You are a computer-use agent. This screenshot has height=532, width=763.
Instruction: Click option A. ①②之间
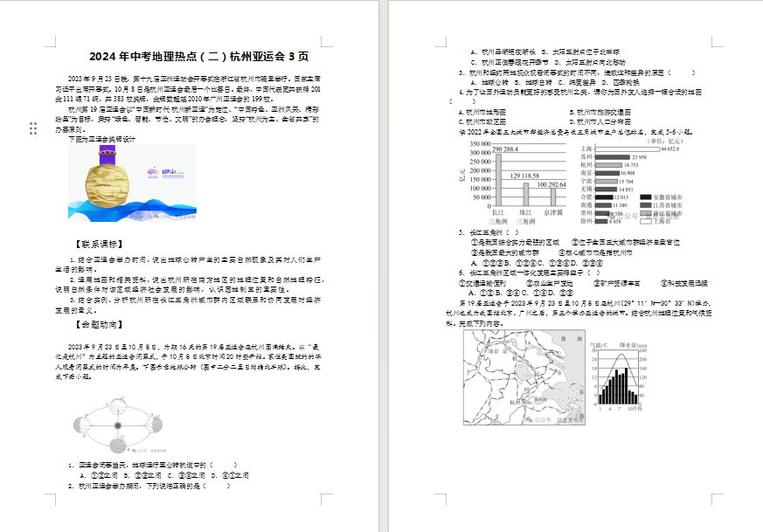click(99, 475)
